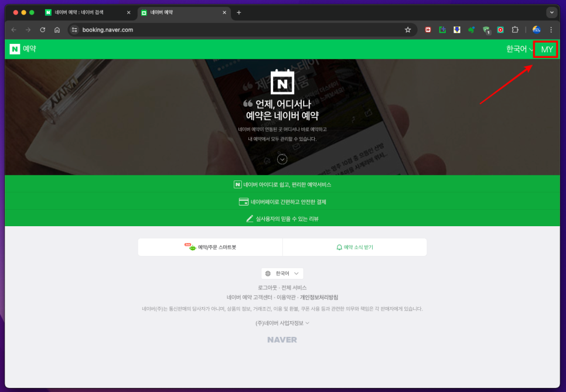The width and height of the screenshot is (566, 392).
Task: Open 개인정보처리방침 link
Action: 319,298
